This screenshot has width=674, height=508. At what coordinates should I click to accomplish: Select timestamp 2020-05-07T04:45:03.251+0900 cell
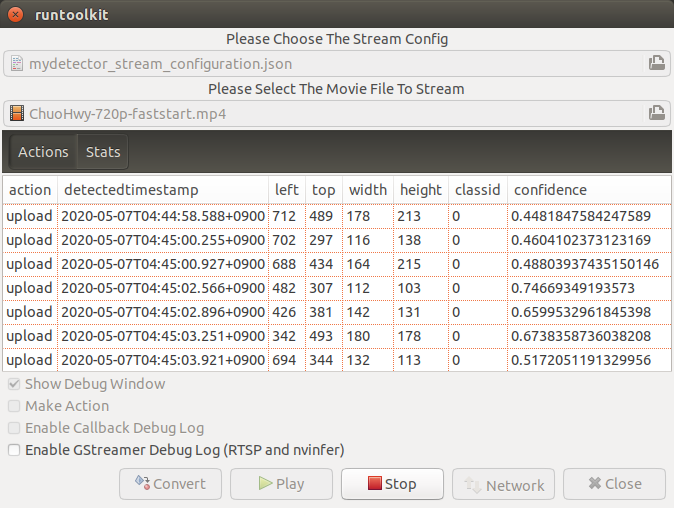coord(163,337)
